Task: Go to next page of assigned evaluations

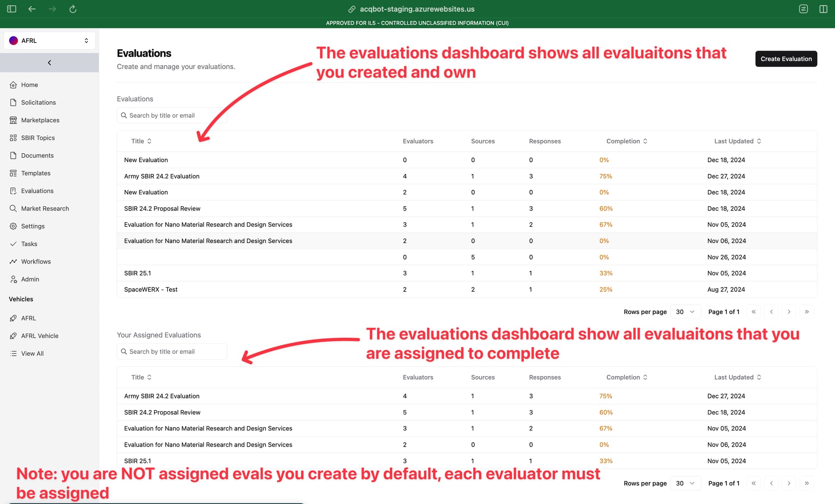Action: [x=789, y=483]
